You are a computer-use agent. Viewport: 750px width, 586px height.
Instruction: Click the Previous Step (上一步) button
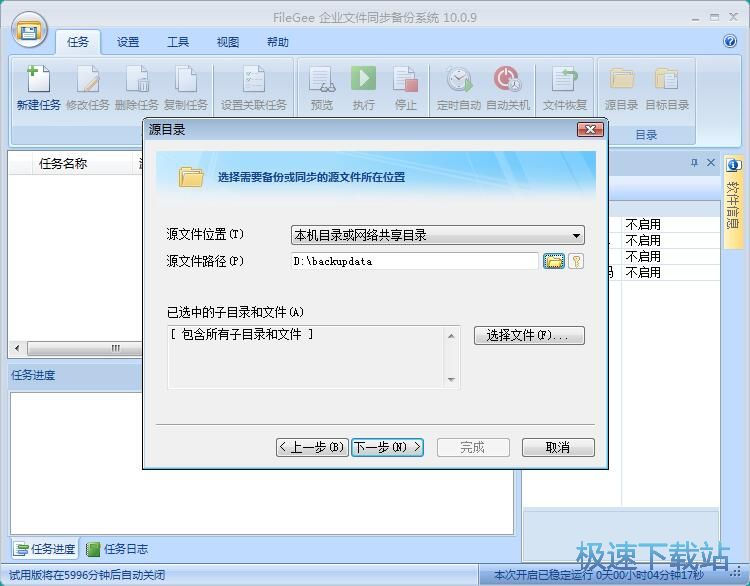click(312, 447)
